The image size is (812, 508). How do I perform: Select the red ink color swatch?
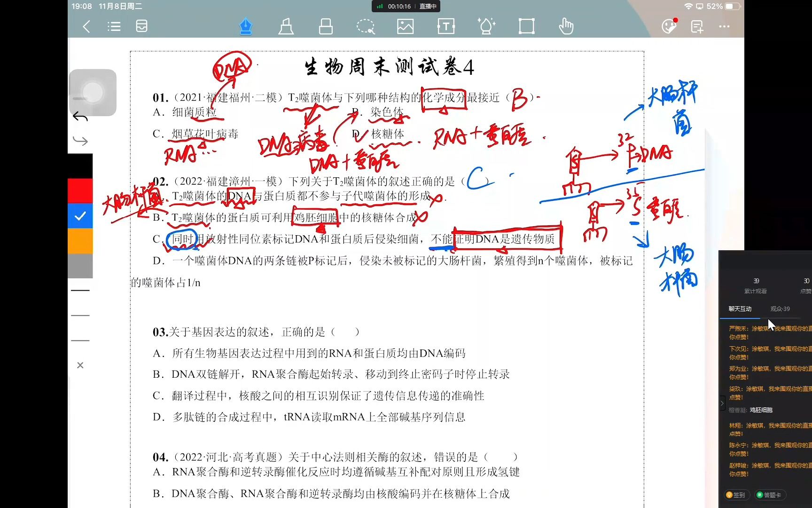point(80,190)
